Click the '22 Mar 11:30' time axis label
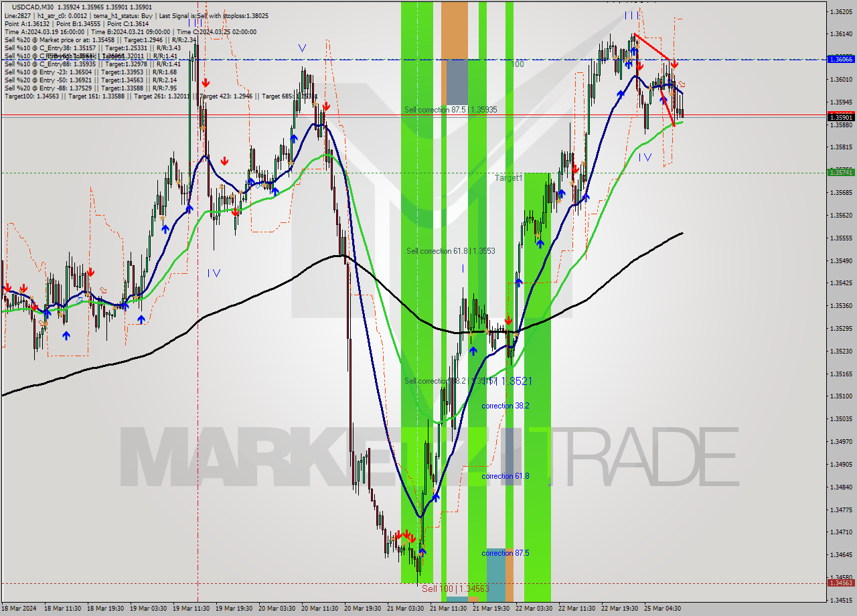857x616 pixels. click(576, 609)
